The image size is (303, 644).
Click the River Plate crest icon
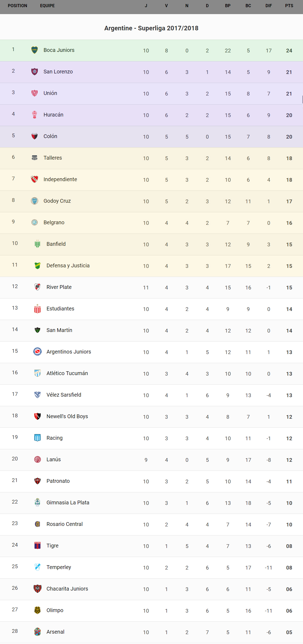point(37,287)
